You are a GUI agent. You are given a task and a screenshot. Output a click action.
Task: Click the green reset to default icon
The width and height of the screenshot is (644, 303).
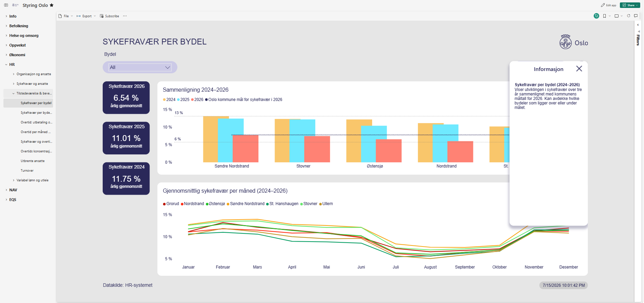[x=596, y=16]
